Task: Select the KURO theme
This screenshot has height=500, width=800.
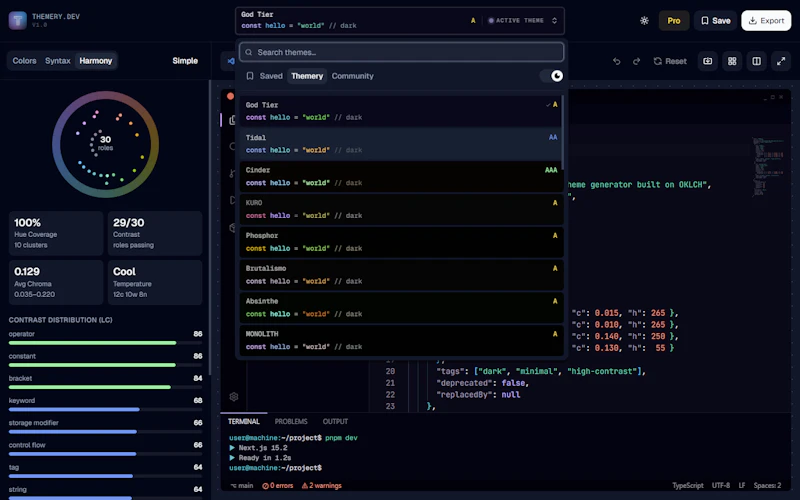Action: [401, 209]
